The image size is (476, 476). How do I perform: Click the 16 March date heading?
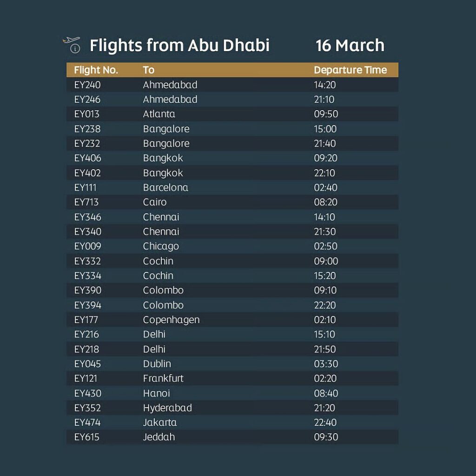point(350,46)
